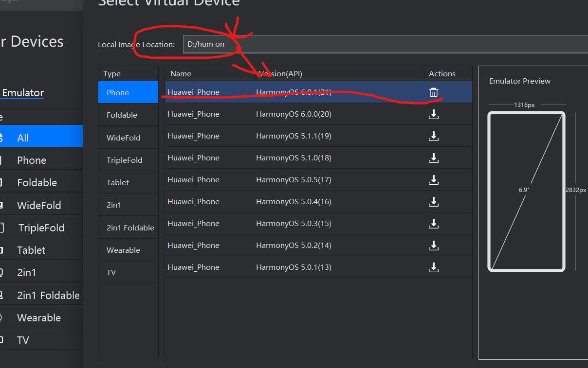
Task: Download the HarmonyOS 5.0.1(13) image
Action: [434, 267]
